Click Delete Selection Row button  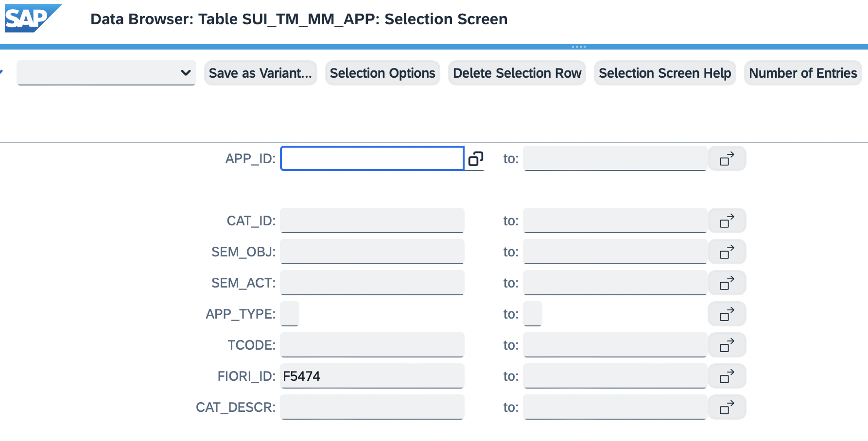coord(517,73)
